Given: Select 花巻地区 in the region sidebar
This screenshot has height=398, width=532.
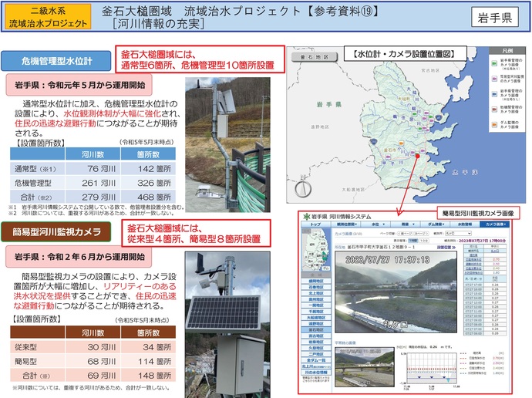Looking at the screenshot, I should click(x=315, y=287).
